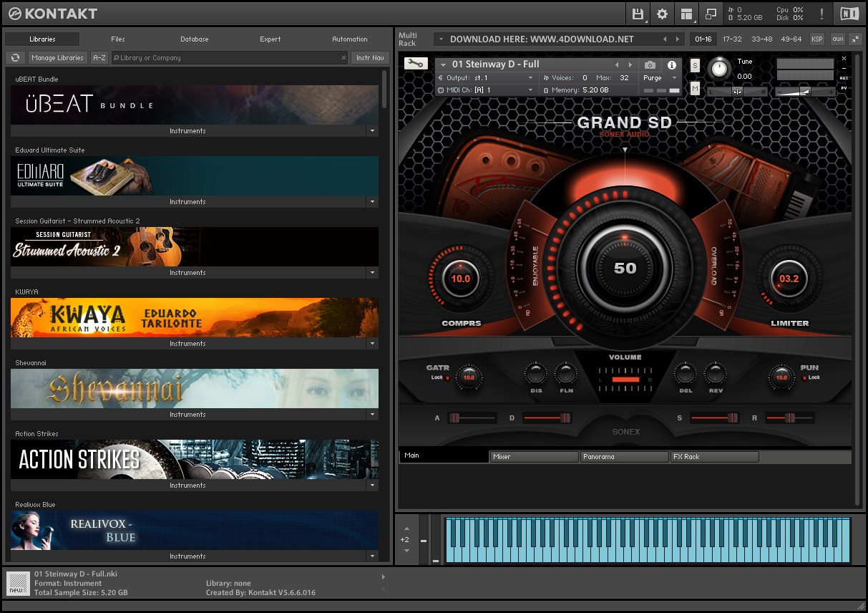Refresh the libraries list

(15, 57)
